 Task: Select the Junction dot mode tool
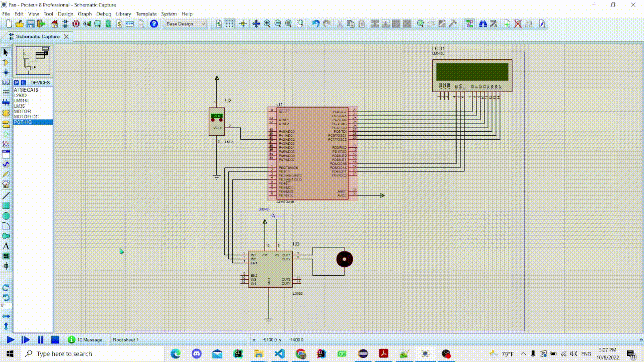pyautogui.click(x=6, y=72)
